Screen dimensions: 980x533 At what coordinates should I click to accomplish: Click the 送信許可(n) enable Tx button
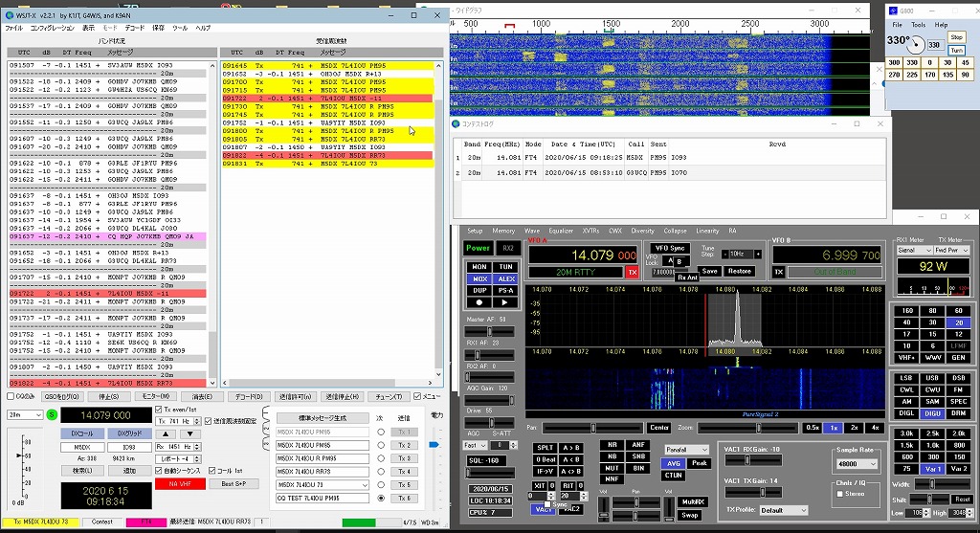tap(295, 397)
